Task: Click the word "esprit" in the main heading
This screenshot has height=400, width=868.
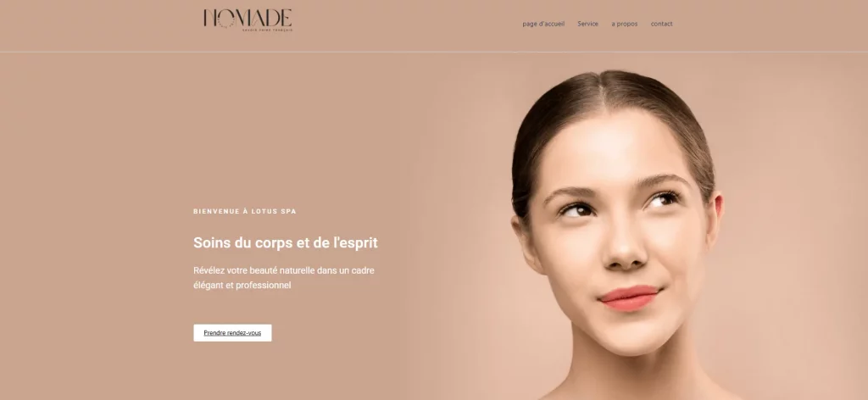Action: [x=360, y=242]
